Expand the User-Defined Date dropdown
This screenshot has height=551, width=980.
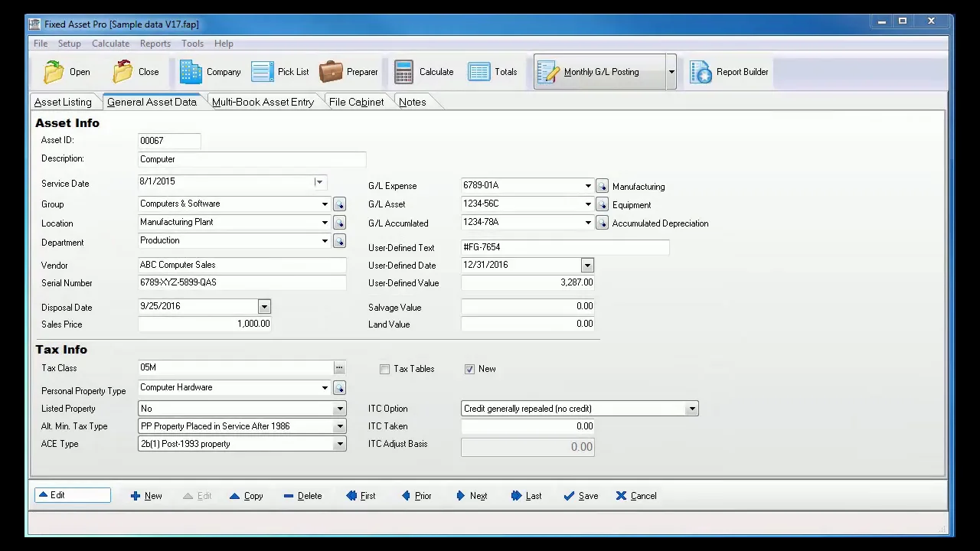pos(587,266)
